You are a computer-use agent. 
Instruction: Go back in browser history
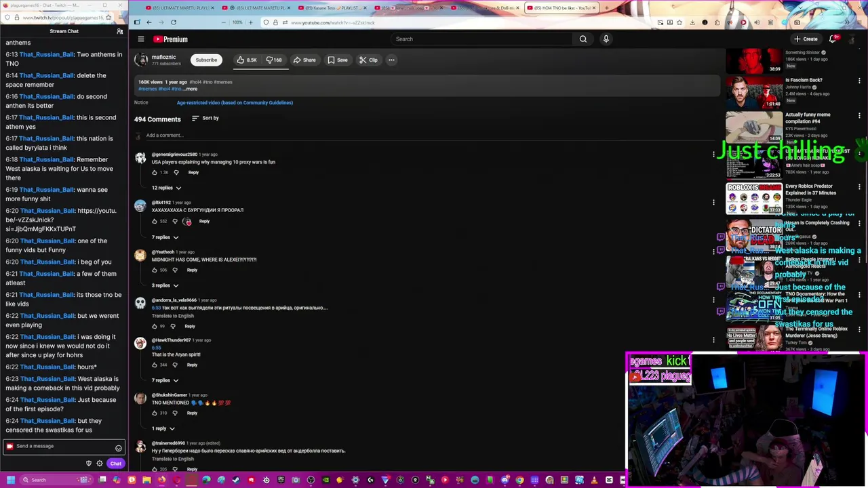coord(149,22)
